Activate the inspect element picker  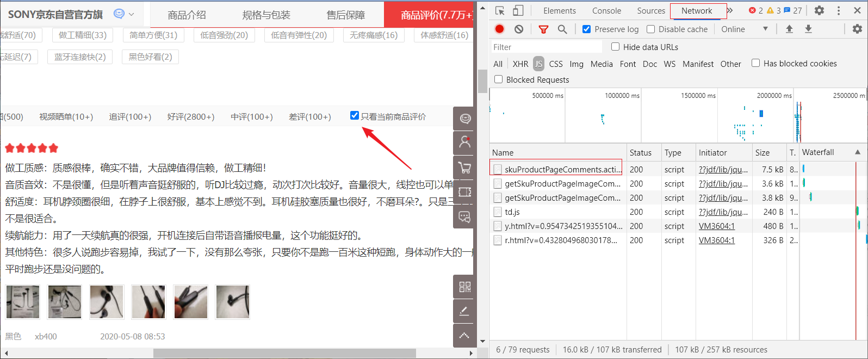pyautogui.click(x=500, y=11)
